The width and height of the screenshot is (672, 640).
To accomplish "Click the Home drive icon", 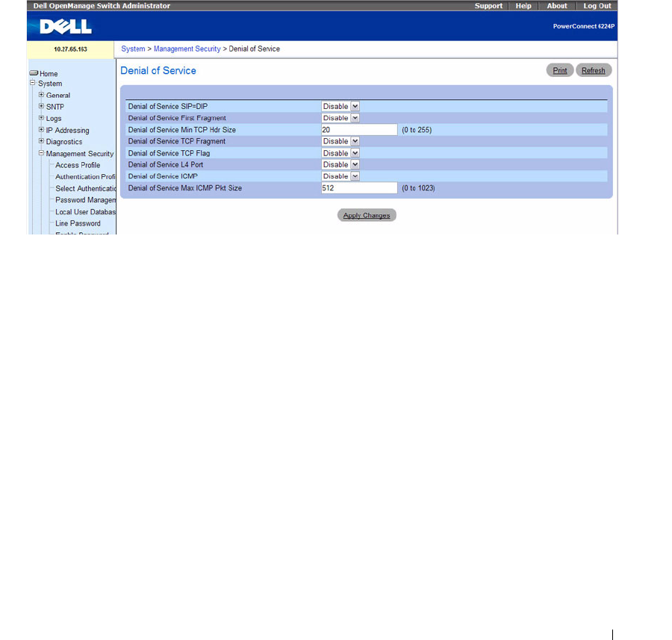I will click(34, 73).
